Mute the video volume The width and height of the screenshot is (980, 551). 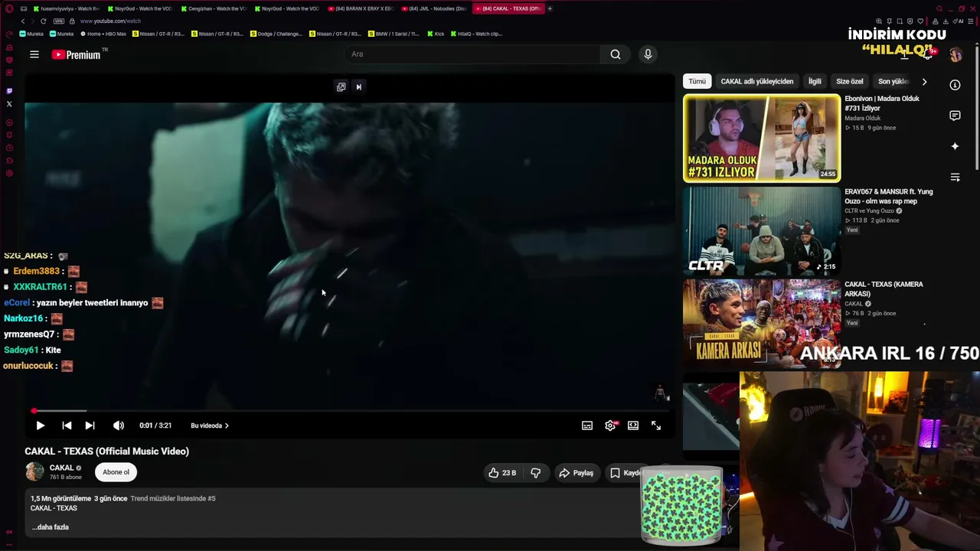pyautogui.click(x=119, y=425)
